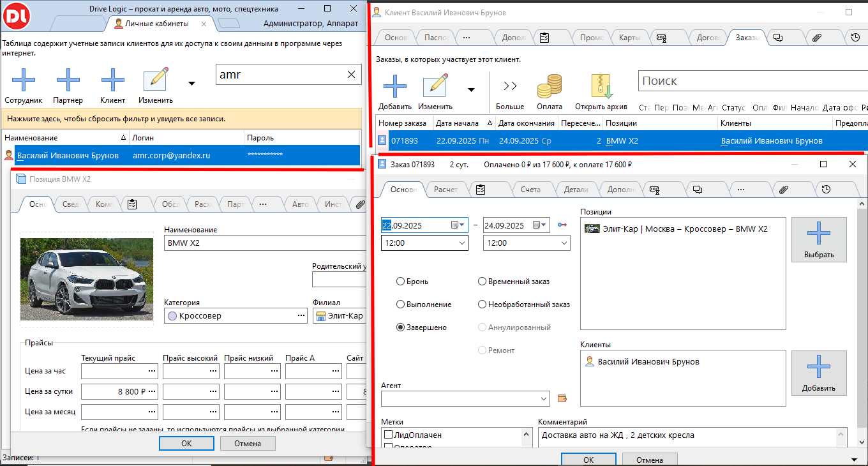Open history clock tab in Клиент window
This screenshot has width=868, height=466.
click(x=856, y=38)
